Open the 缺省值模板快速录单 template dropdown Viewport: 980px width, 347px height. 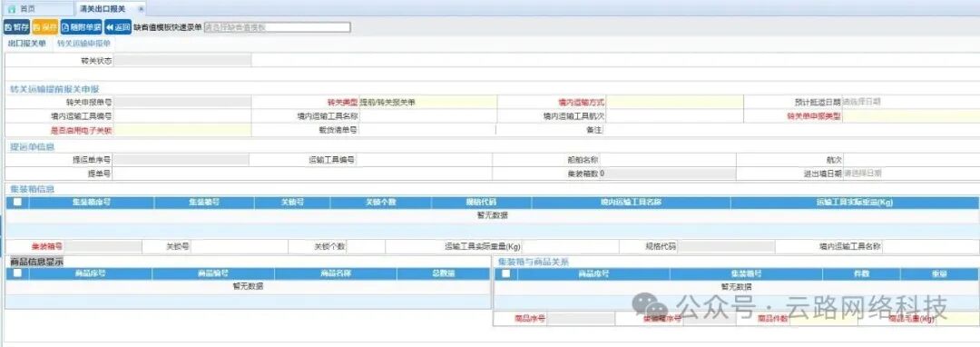point(277,27)
